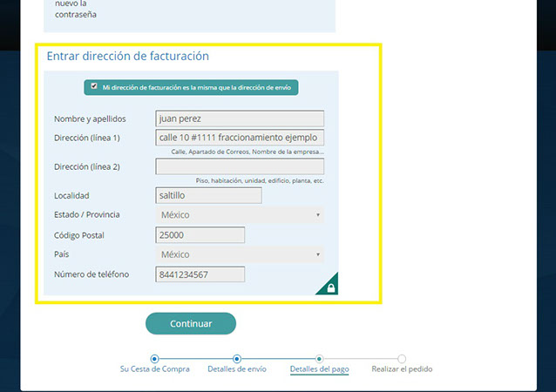Viewport: 556px width, 392px height.
Task: Expand the País dropdown
Action: 239,254
